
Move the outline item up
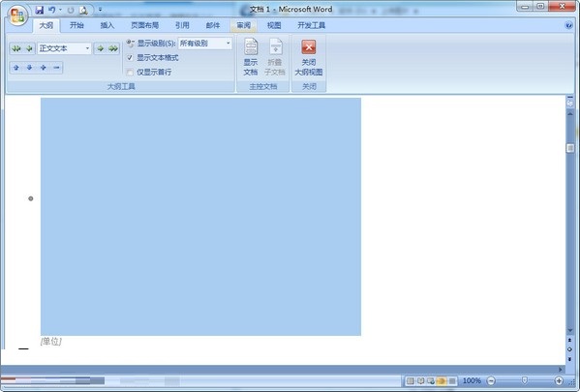15,68
